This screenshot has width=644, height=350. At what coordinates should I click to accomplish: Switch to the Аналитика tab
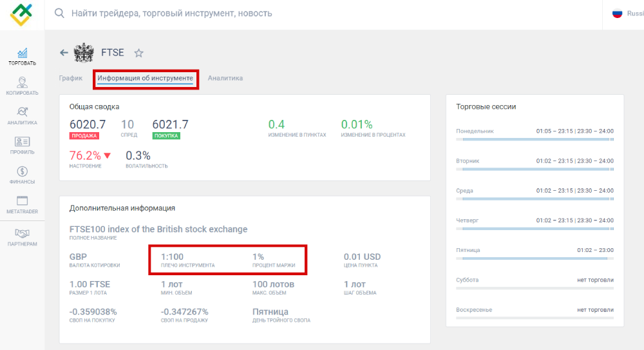click(225, 78)
